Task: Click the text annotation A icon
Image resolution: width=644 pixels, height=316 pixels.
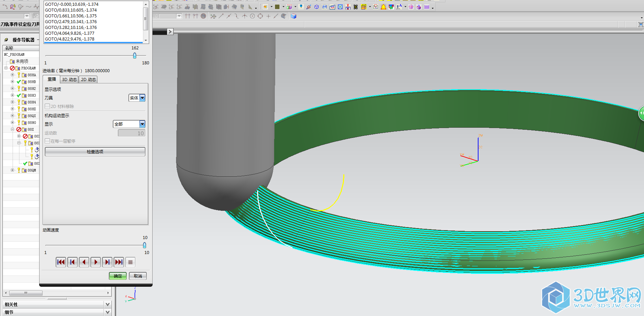Action: pos(399,7)
